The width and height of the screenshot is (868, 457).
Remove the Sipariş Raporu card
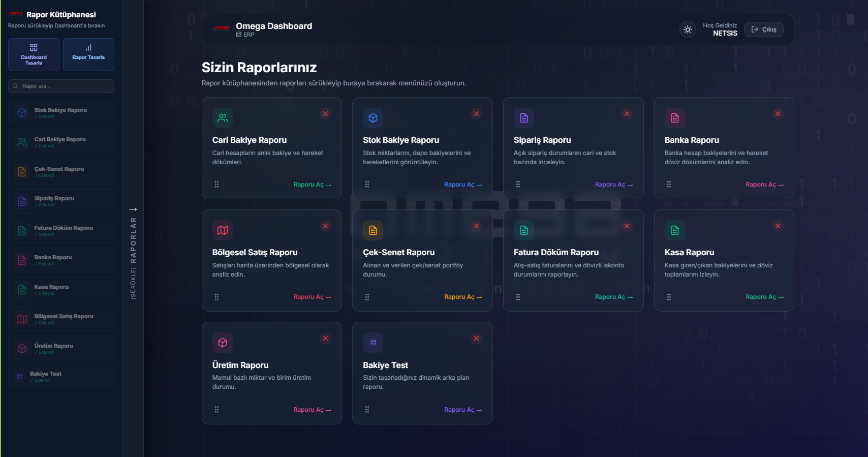pos(627,113)
